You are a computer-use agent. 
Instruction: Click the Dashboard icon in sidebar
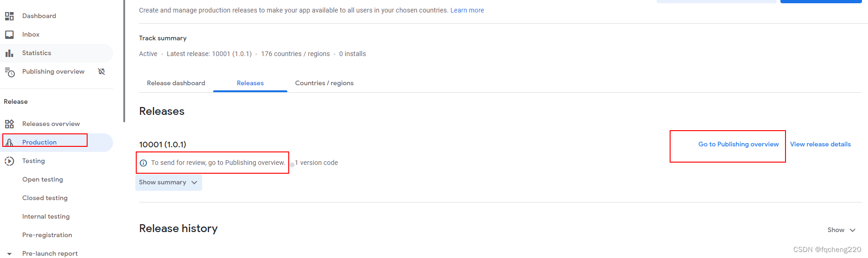pyautogui.click(x=9, y=16)
